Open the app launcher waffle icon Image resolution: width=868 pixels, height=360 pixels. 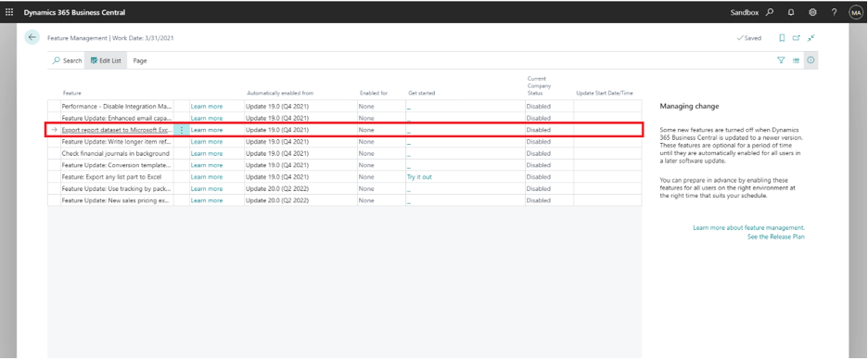click(9, 12)
